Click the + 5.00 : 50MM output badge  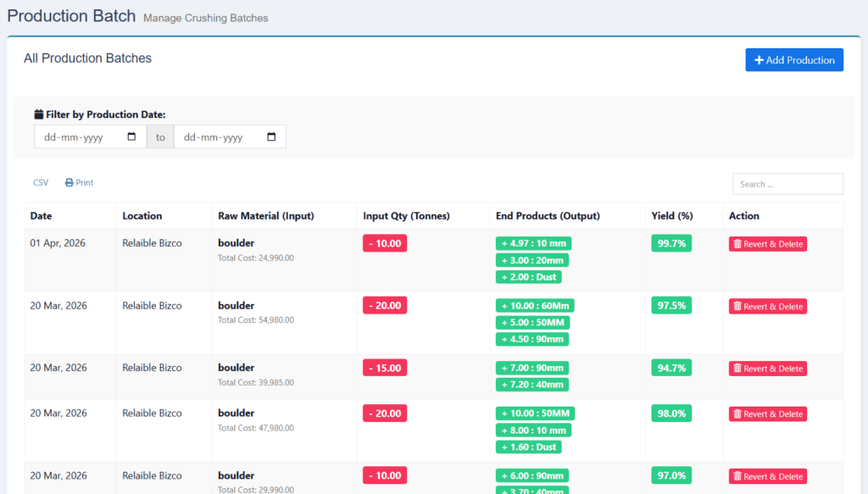click(x=532, y=322)
